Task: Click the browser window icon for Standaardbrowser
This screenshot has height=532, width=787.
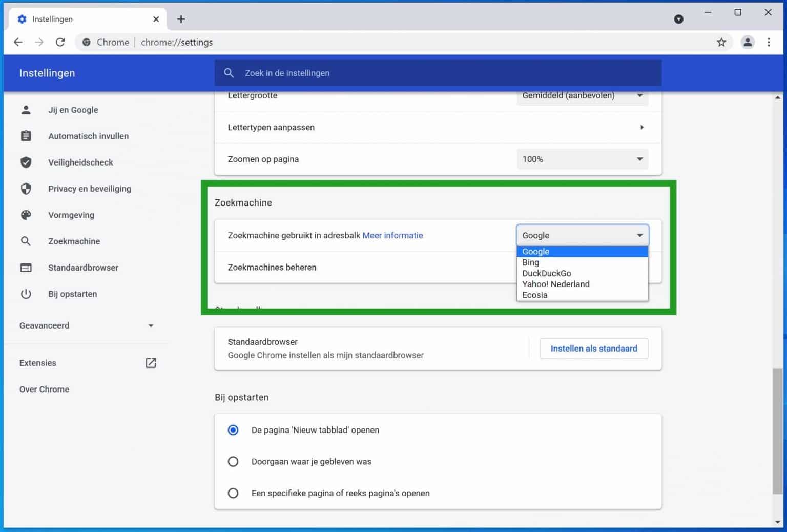Action: point(26,268)
